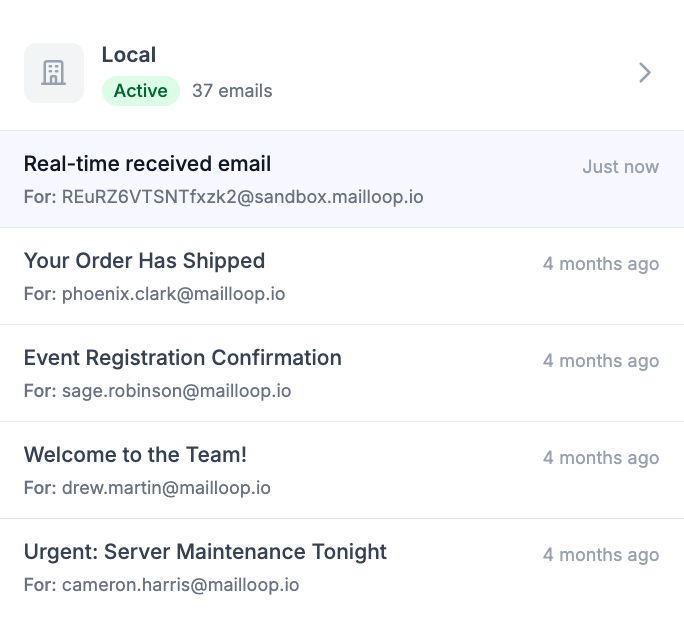Screen dimensions: 684x633
Task: Open Urgent: Server Maintenance Tonight email
Action: pyautogui.click(x=205, y=552)
